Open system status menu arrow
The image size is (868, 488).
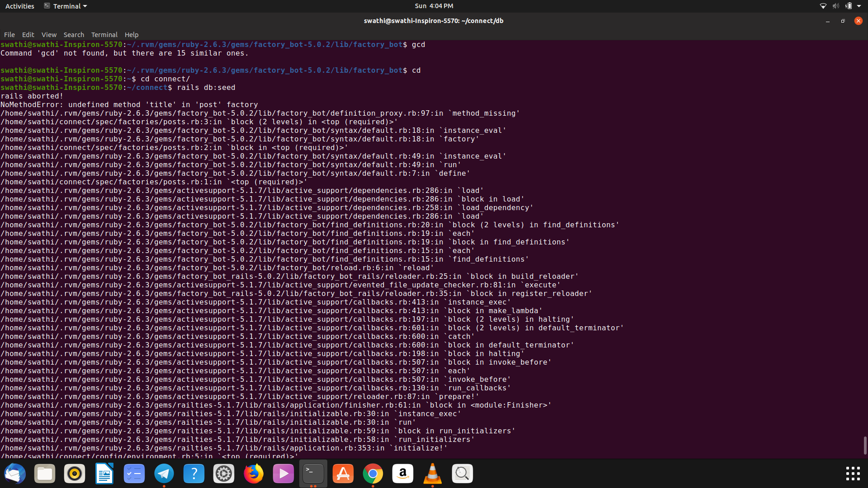pyautogui.click(x=859, y=6)
